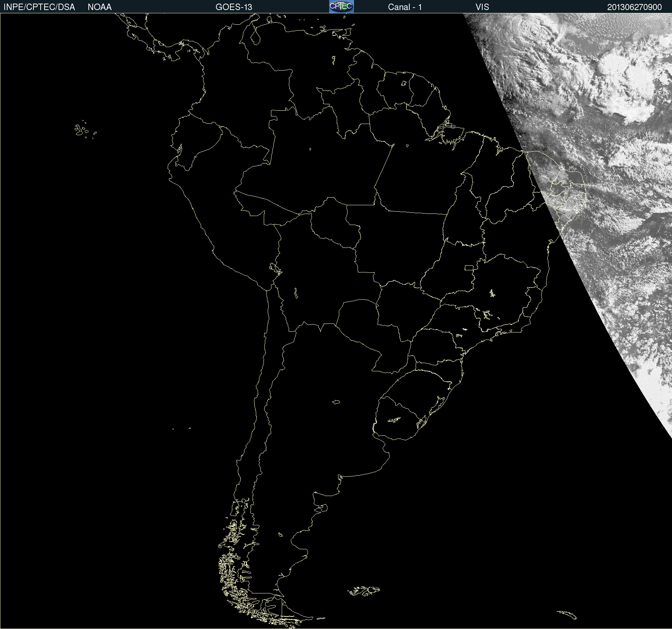This screenshot has width=672, height=629.
Task: Click the rectangular Distrito Federal outline in Brazil
Action: point(469,267)
